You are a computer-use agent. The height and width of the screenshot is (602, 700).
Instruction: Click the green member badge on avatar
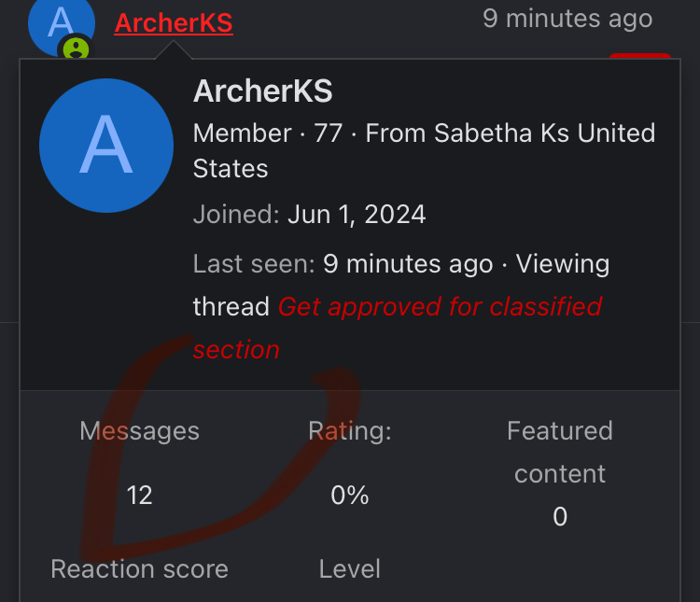tap(76, 49)
